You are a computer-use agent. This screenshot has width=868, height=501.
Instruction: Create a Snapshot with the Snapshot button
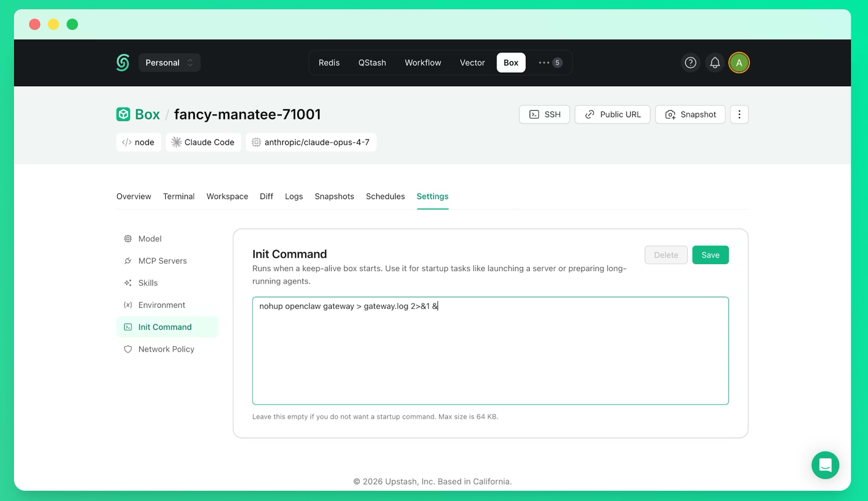click(x=690, y=114)
